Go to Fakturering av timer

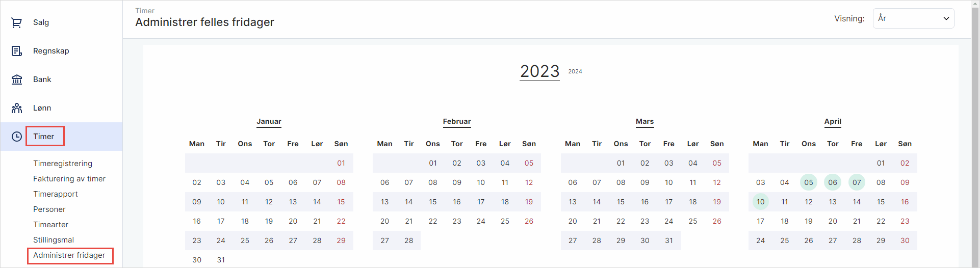(69, 179)
